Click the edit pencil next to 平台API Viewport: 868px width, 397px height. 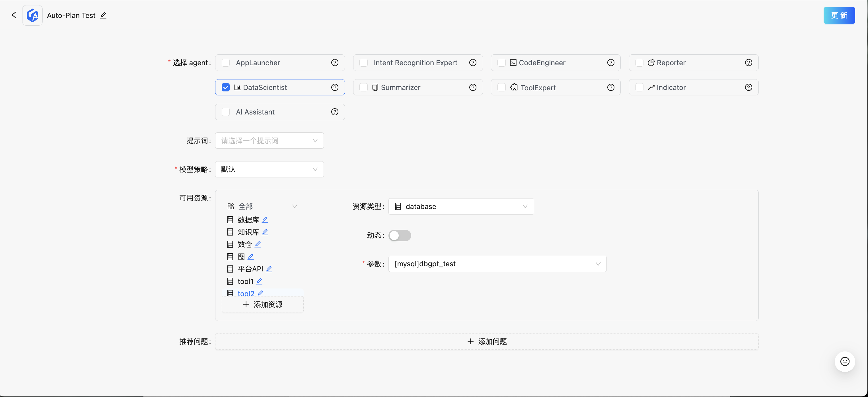269,269
